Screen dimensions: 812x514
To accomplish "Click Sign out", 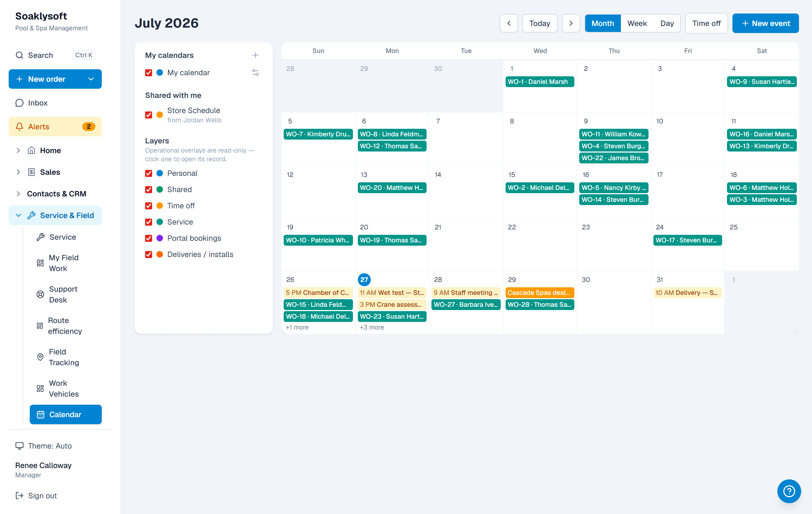I will [42, 495].
